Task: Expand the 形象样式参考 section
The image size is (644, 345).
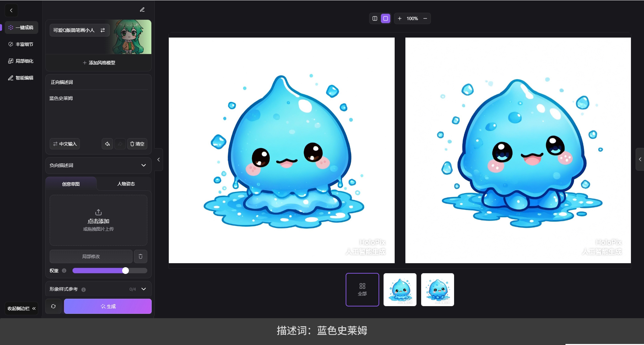Action: (x=144, y=289)
